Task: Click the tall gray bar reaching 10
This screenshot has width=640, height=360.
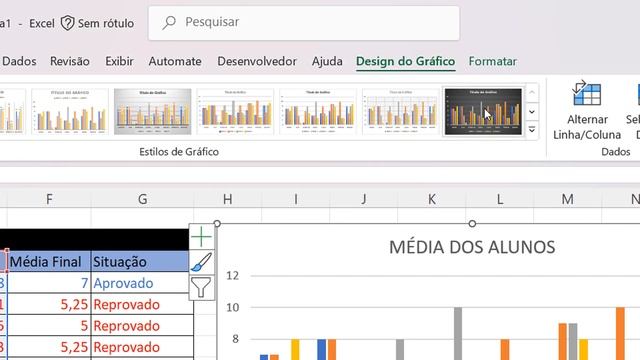Action: click(458, 333)
